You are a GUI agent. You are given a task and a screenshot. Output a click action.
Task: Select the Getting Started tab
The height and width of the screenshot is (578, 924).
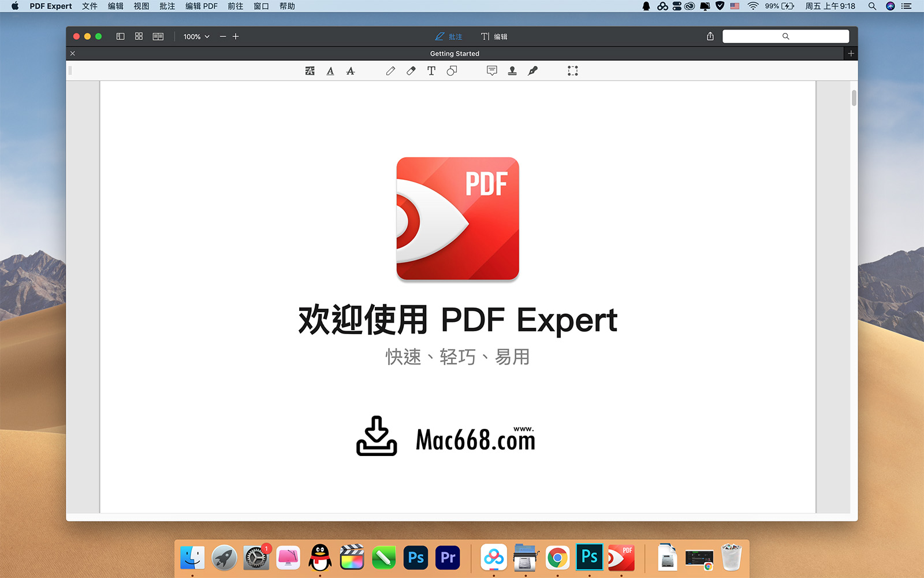(x=454, y=53)
